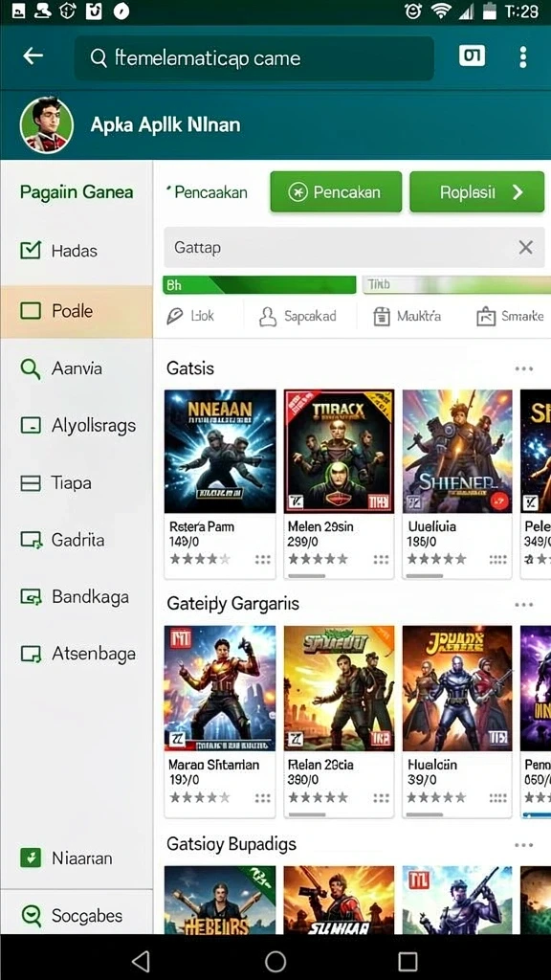Tap the Wi-Fi status icon
The width and height of the screenshot is (551, 980).
[442, 11]
